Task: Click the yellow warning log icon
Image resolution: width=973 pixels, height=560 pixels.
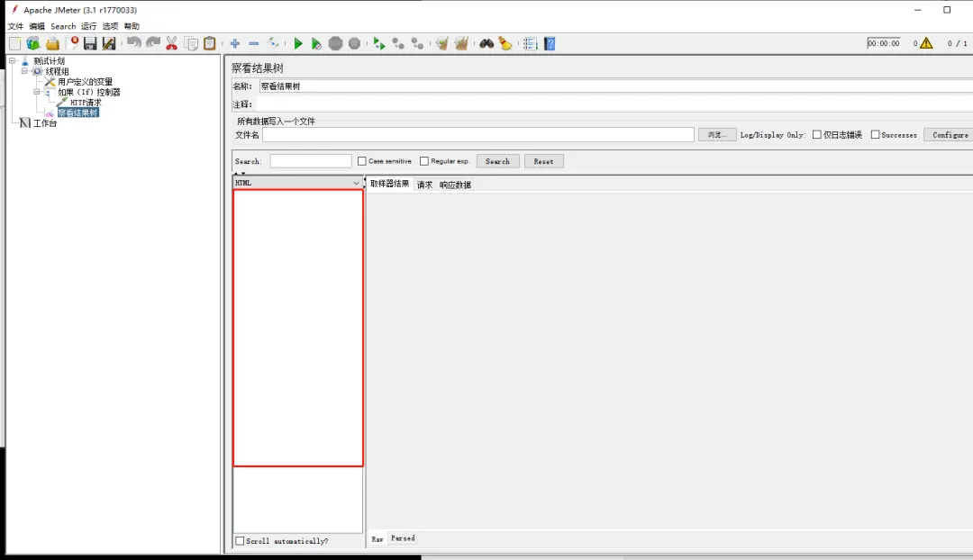Action: (x=926, y=43)
